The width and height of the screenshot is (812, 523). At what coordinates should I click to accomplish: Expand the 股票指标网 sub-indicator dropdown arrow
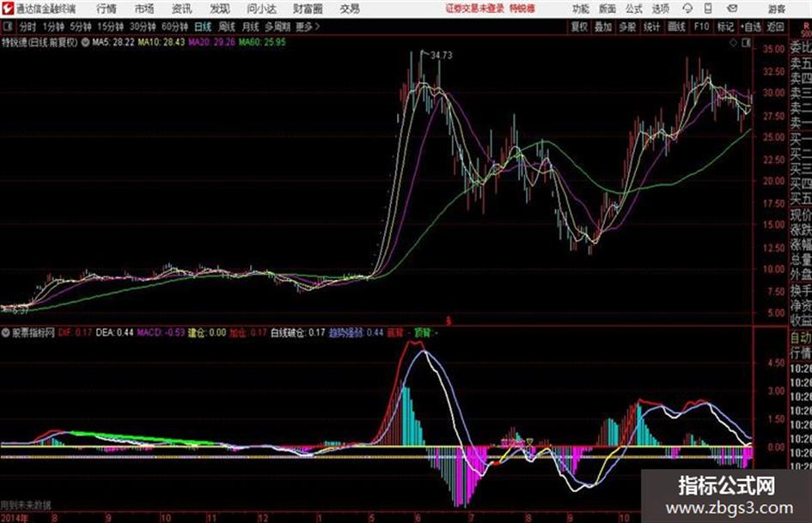click(6, 332)
